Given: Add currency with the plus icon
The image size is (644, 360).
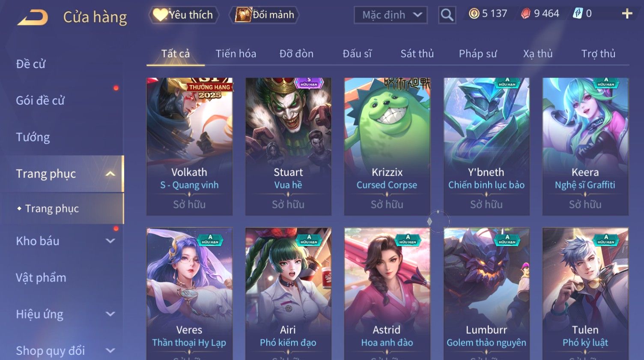Looking at the screenshot, I should coord(627,14).
